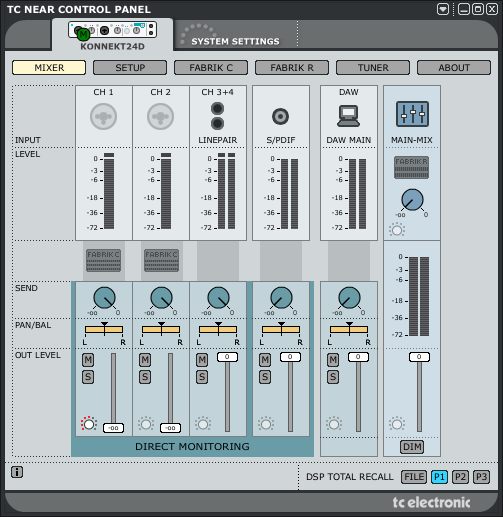Click the CH 2 pan slider
This screenshot has height=517, width=503.
tap(161, 329)
